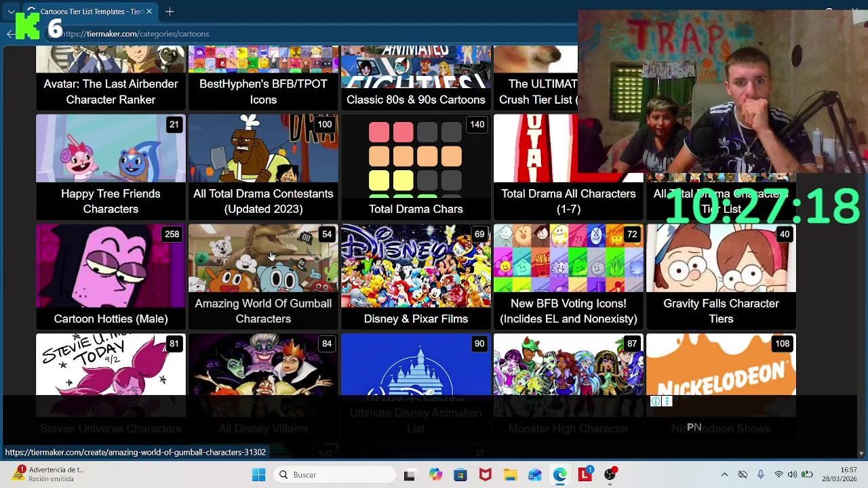Click the taskbar Buscar search box
This screenshot has width=868, height=488.
(336, 475)
